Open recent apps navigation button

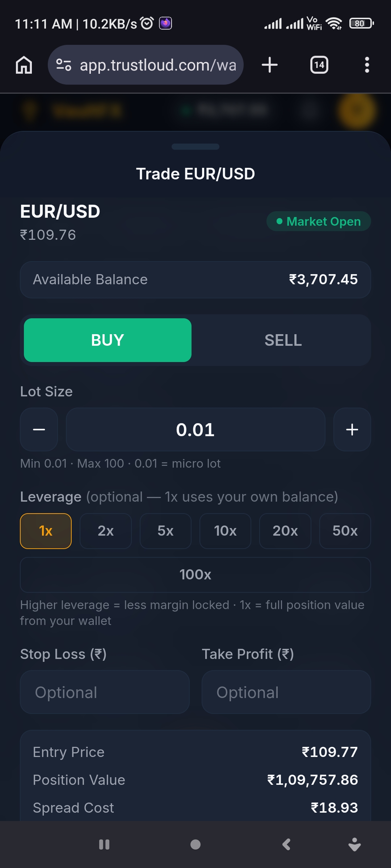104,844
